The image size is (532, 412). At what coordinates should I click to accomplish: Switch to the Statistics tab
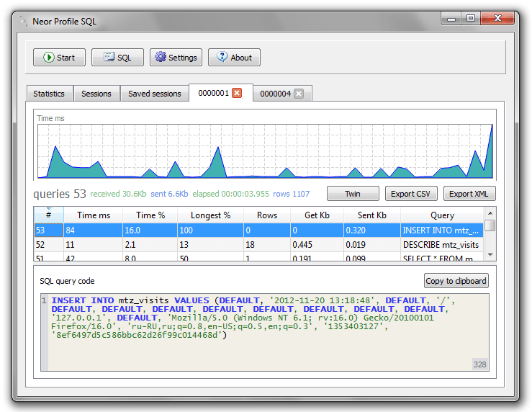[x=49, y=94]
